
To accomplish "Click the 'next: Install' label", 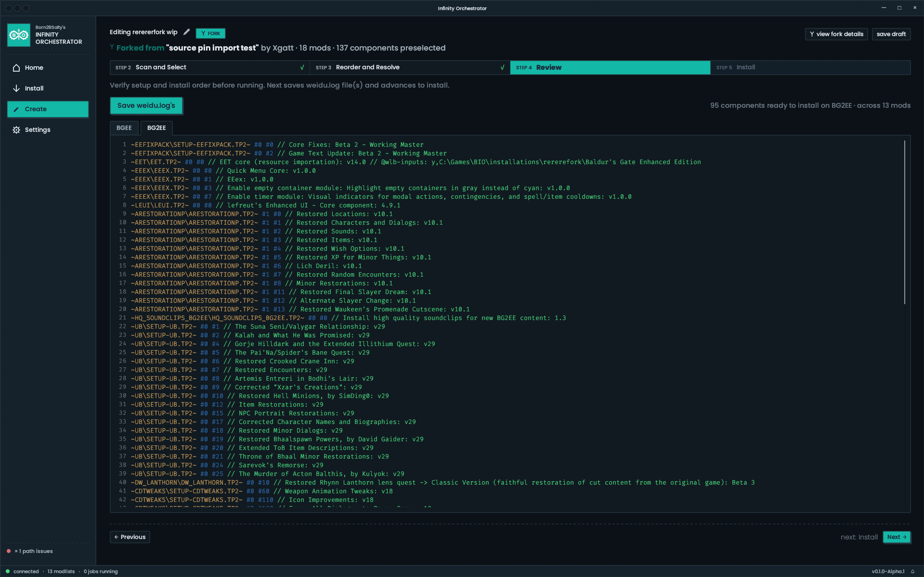I will click(x=859, y=537).
